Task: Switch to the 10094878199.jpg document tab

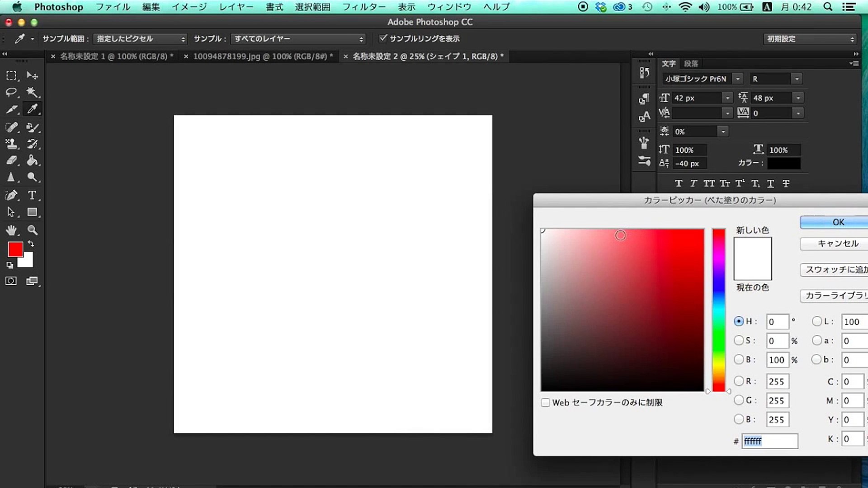Action: [259, 56]
